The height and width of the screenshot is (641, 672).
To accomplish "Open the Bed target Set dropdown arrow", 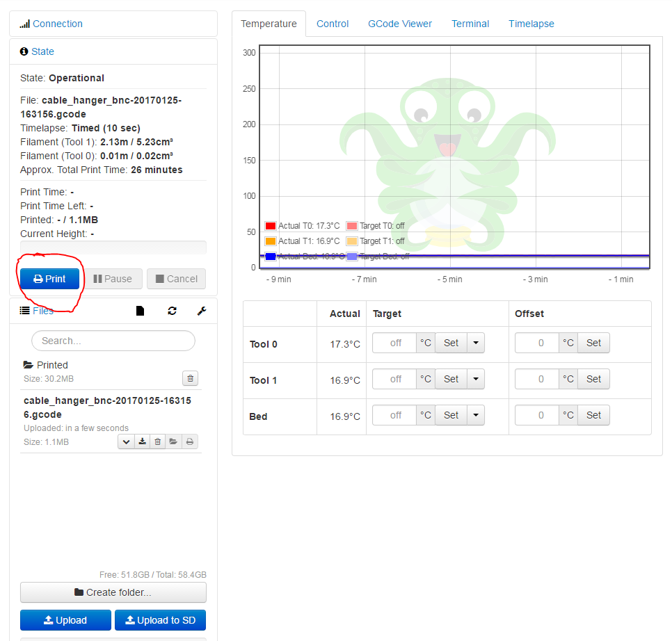I will coord(476,415).
